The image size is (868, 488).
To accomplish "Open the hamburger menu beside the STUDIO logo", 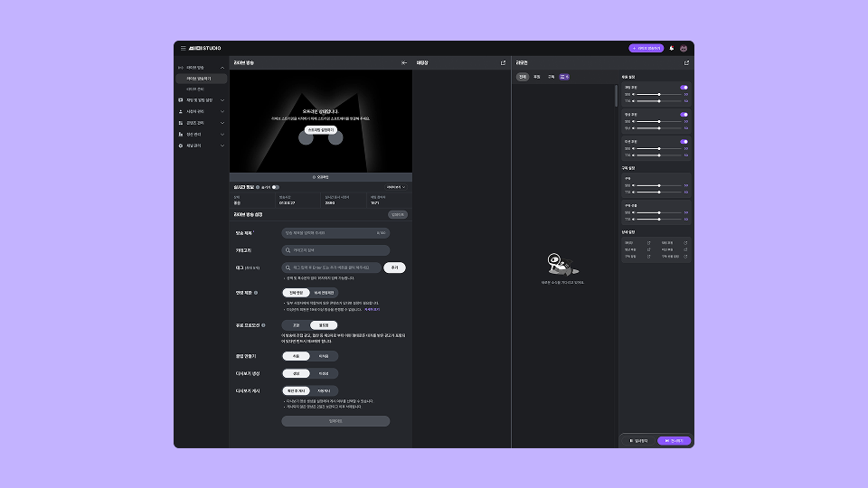I will click(x=184, y=48).
